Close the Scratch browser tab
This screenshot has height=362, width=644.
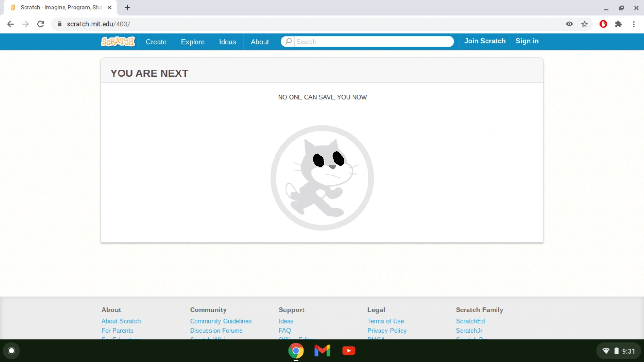tap(109, 8)
